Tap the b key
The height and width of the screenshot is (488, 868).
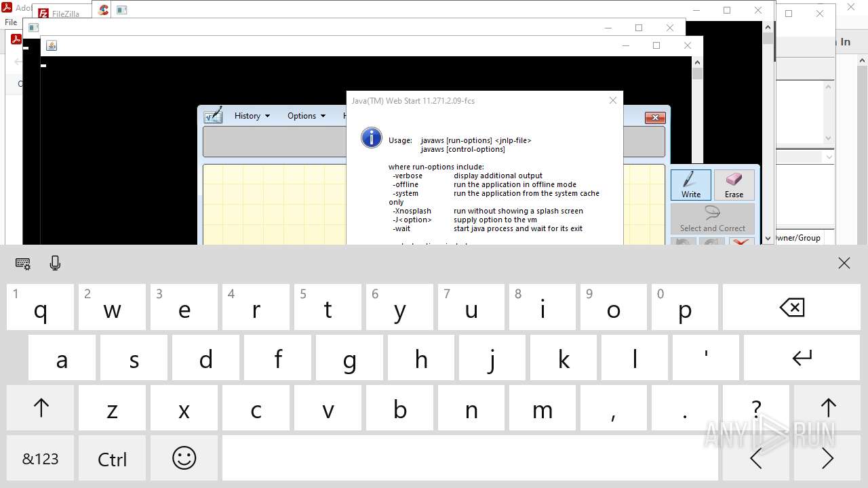click(399, 408)
